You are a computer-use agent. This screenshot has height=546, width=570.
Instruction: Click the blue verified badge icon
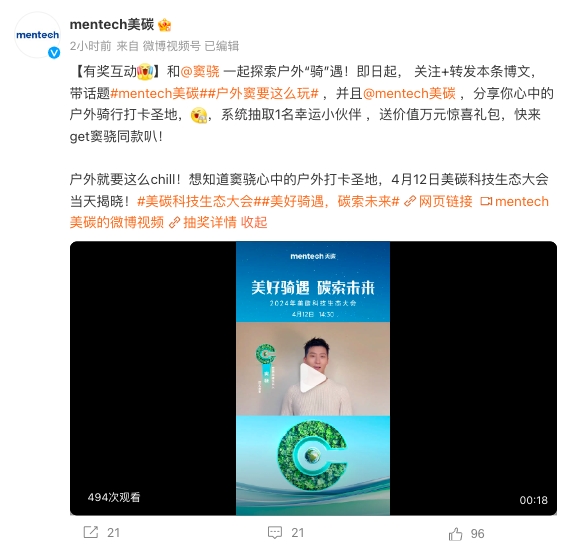coord(54,53)
